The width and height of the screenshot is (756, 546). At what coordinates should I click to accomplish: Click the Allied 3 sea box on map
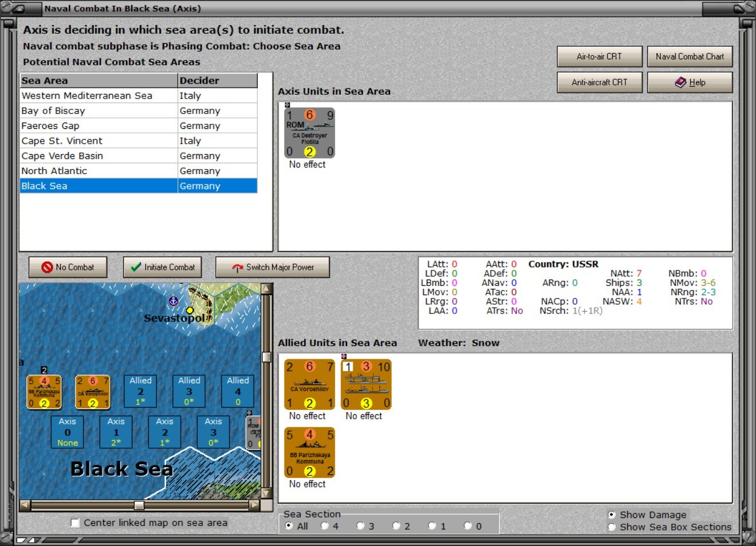coord(189,391)
